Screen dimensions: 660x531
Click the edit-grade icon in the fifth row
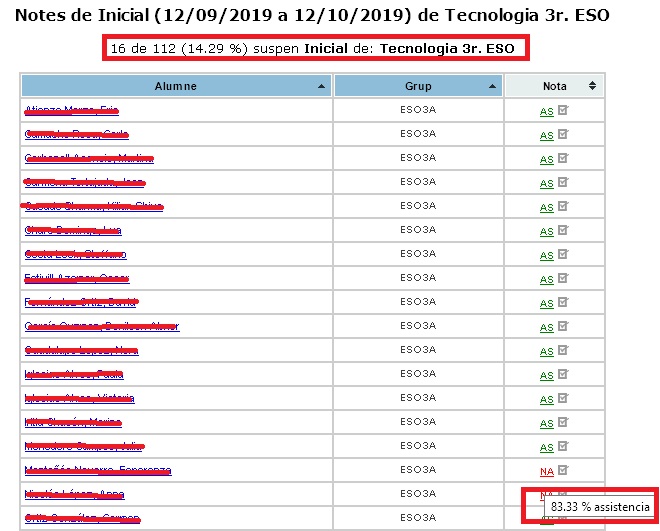pos(563,206)
